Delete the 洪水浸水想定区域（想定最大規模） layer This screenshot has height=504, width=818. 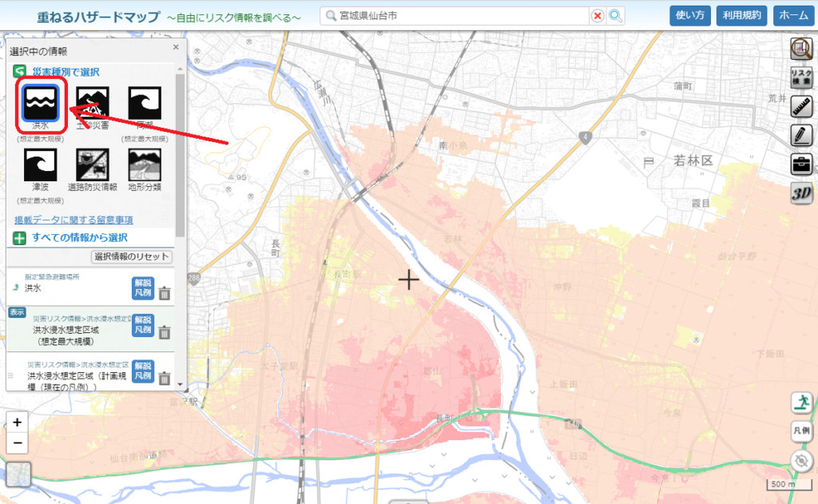pyautogui.click(x=165, y=332)
